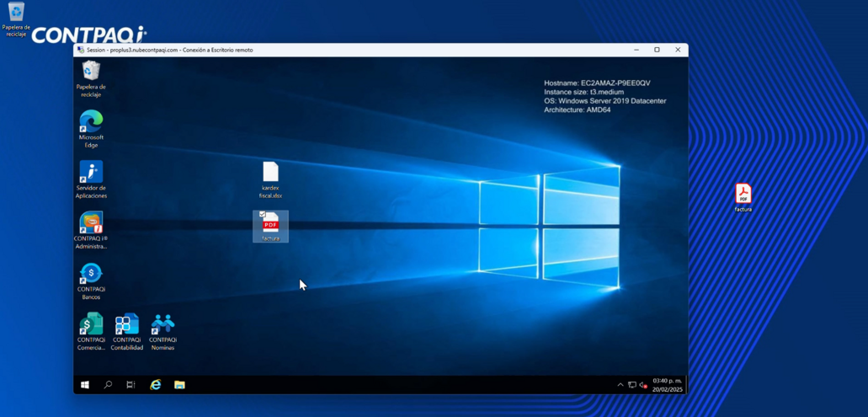Select the CONTPAQi Contabilidad icon

[x=127, y=325]
